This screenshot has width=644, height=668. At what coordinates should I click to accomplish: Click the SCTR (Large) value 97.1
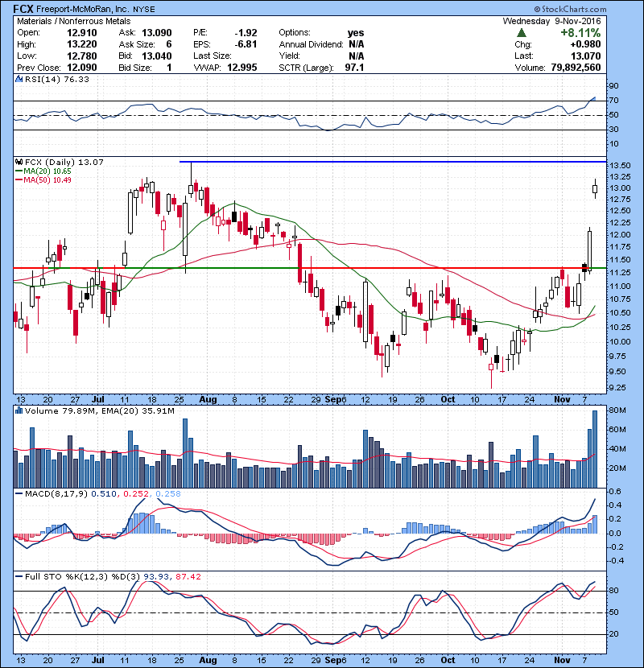click(355, 68)
